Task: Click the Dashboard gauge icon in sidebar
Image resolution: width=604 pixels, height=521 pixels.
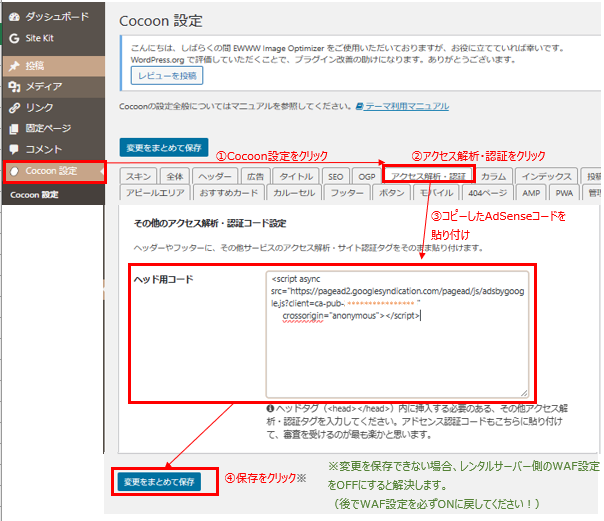Action: tap(12, 18)
